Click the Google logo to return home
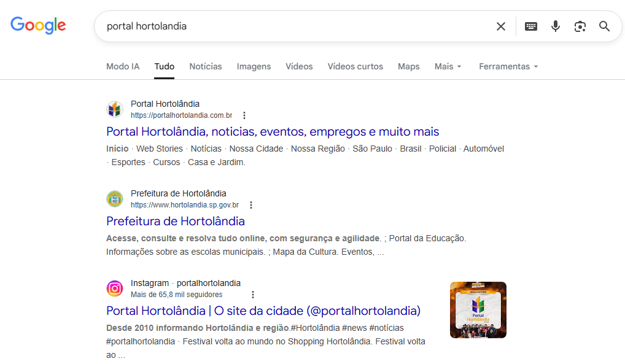The height and width of the screenshot is (364, 625). (38, 25)
